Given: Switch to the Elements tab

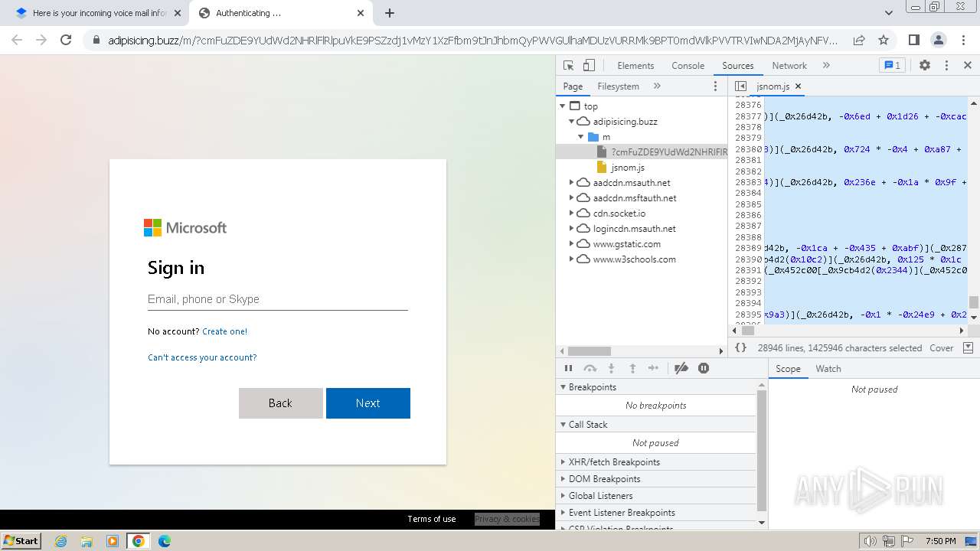Looking at the screenshot, I should [x=635, y=66].
